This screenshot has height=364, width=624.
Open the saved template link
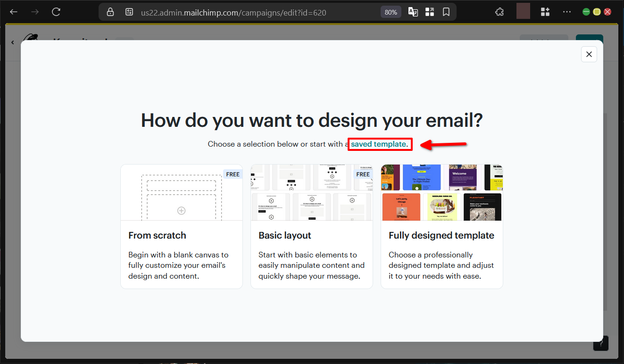[x=379, y=144]
